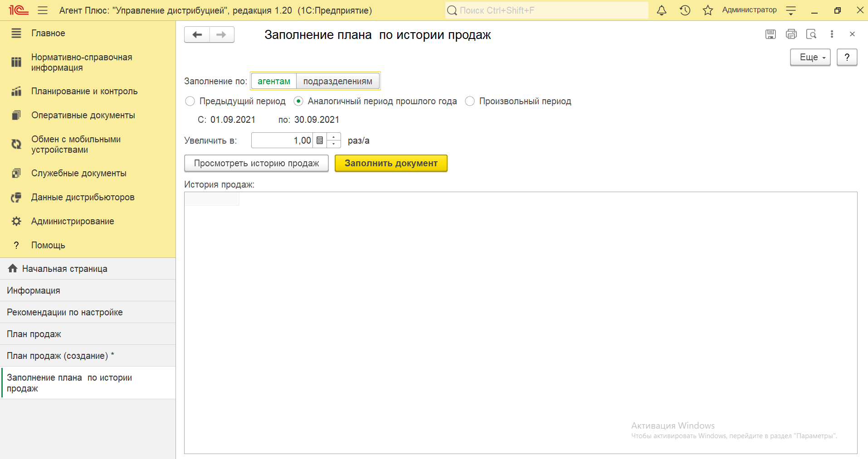
Task: Click "Просмотреть историю продаж" button
Action: point(256,163)
